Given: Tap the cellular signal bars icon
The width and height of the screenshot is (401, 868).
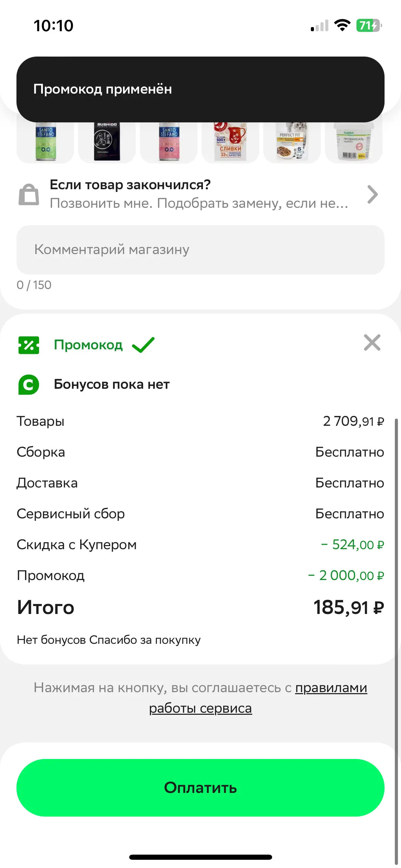Looking at the screenshot, I should click(319, 25).
